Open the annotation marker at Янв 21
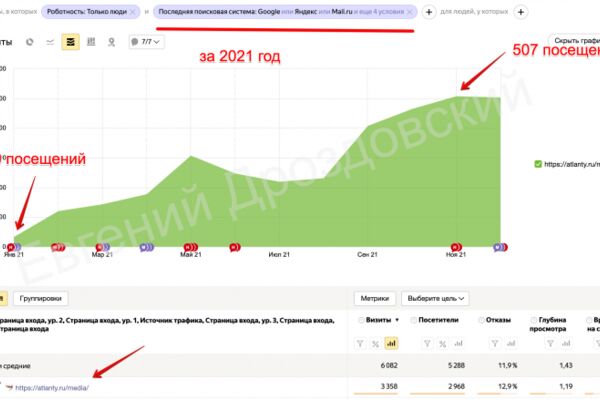This screenshot has width=600, height=400. (x=14, y=247)
